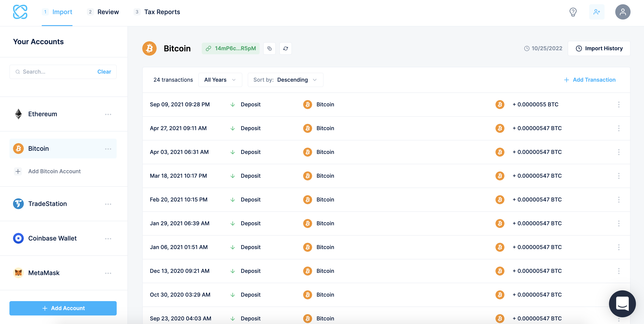Open the TradeStation account icon

tap(18, 204)
